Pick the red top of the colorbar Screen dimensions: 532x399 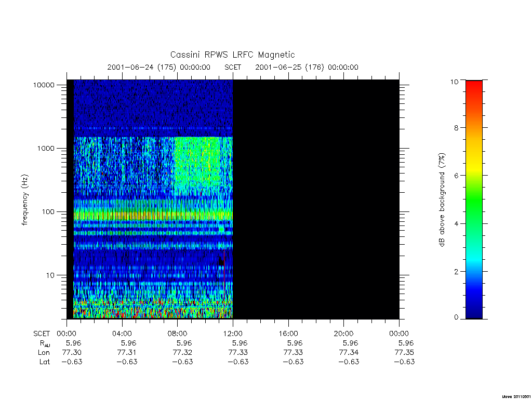pyautogui.click(x=474, y=87)
